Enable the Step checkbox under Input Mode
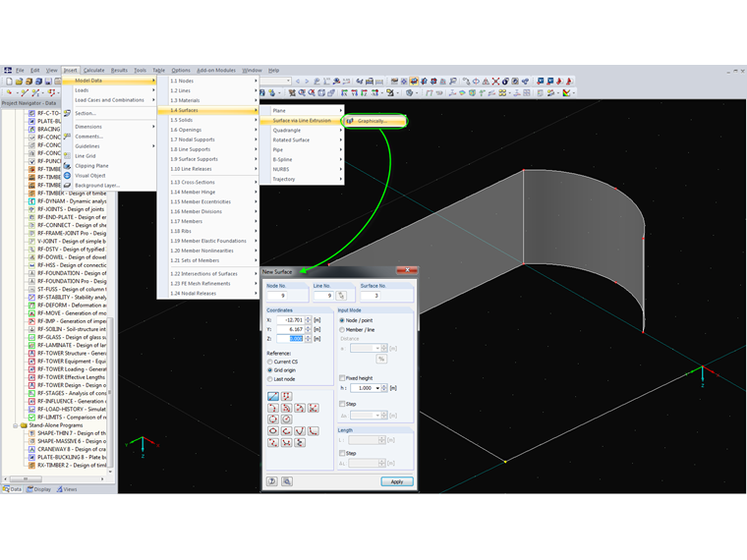Viewport: 747px width, 560px height. pos(342,404)
